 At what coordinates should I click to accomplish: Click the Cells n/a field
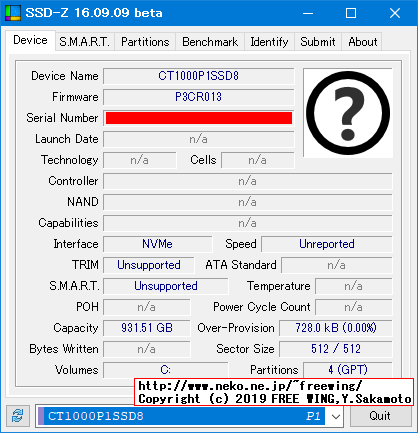pyautogui.click(x=258, y=160)
